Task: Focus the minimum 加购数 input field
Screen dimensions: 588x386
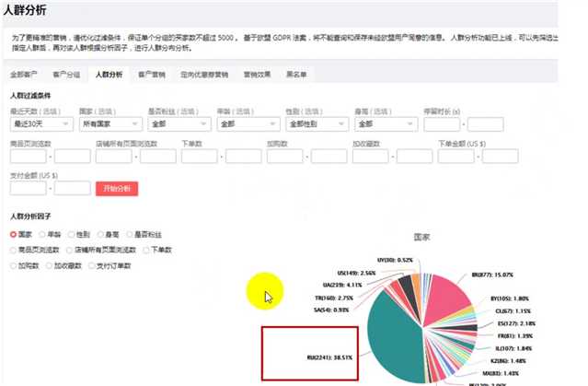Action: point(285,157)
